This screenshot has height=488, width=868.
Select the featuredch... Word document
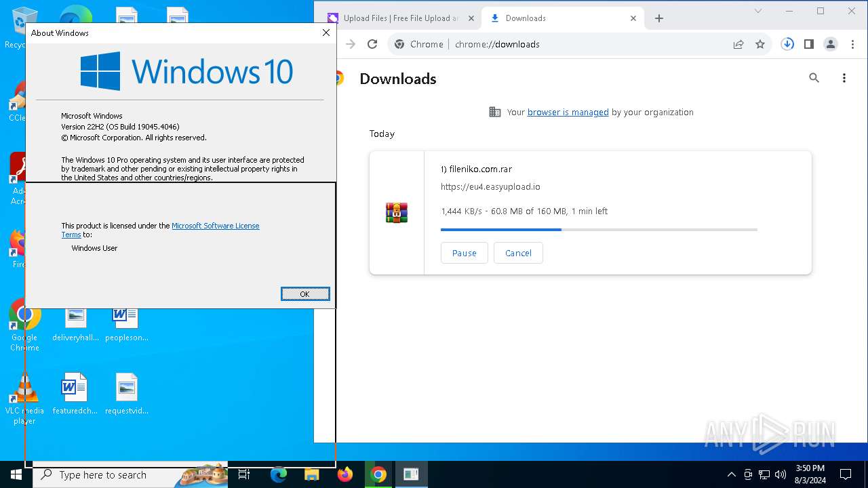75,394
